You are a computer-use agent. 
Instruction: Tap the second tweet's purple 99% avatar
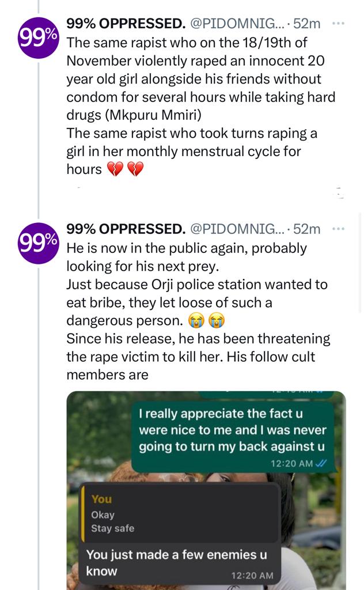[x=39, y=243]
